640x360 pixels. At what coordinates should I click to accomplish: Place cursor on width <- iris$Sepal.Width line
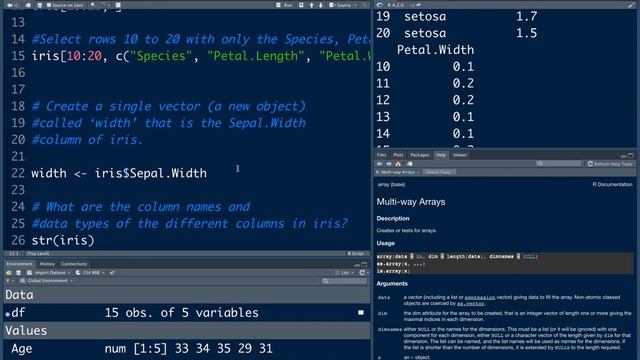pyautogui.click(x=119, y=173)
